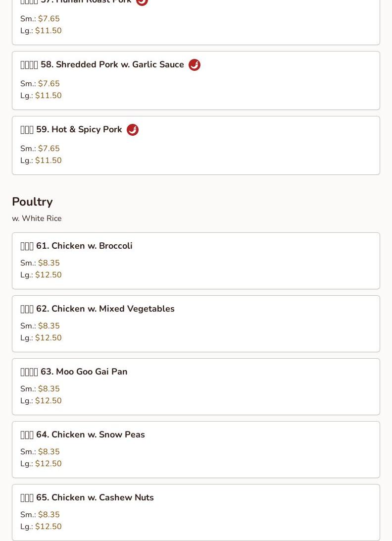Open 64. Chicken w. Snow Peas item
Image resolution: width=392 pixels, height=541 pixels.
click(x=196, y=449)
